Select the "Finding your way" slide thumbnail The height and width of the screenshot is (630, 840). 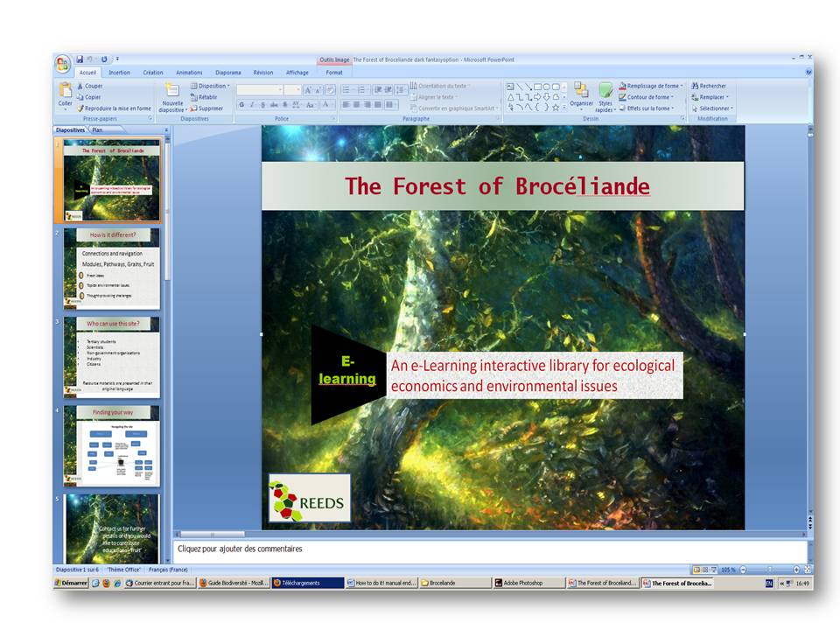(111, 446)
